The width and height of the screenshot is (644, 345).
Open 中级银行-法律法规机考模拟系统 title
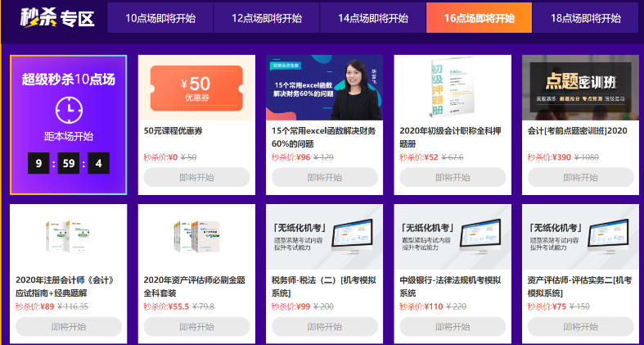pos(450,287)
